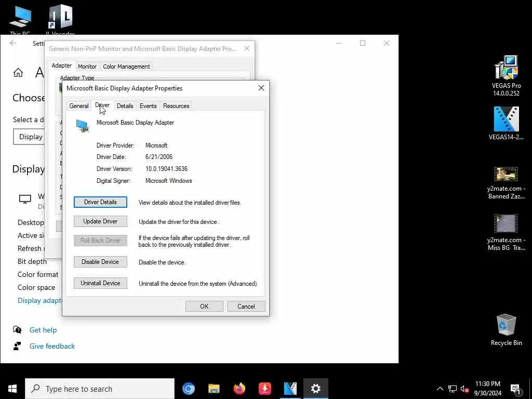Click the Digital Signer Microsoft Windows value
This screenshot has width=532, height=399.
coord(169,181)
